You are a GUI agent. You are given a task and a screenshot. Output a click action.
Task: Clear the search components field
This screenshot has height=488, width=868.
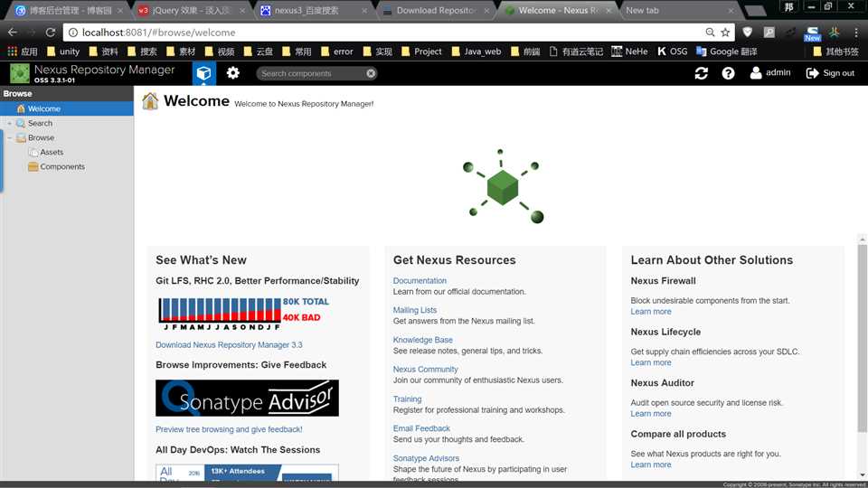371,73
